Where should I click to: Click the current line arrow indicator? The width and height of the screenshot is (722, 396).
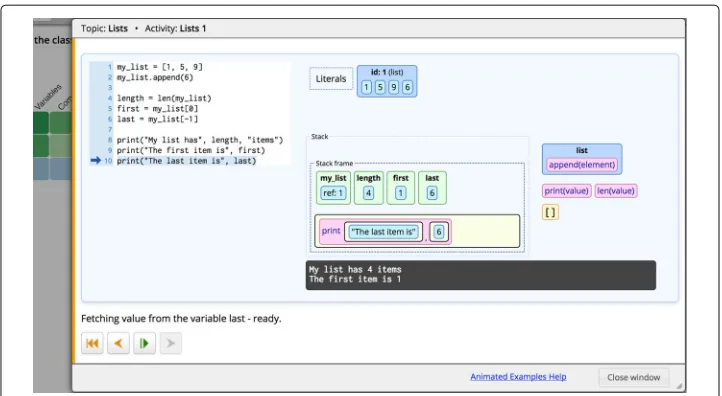click(x=95, y=161)
